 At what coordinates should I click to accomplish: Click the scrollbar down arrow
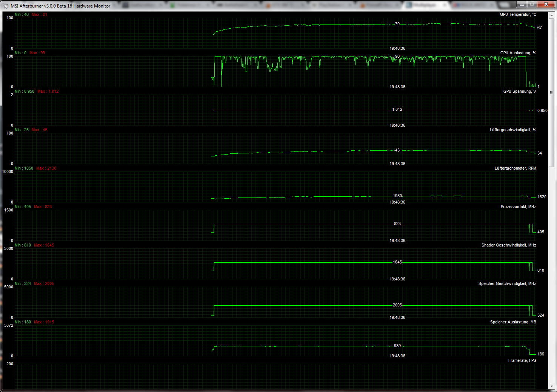pos(551,386)
